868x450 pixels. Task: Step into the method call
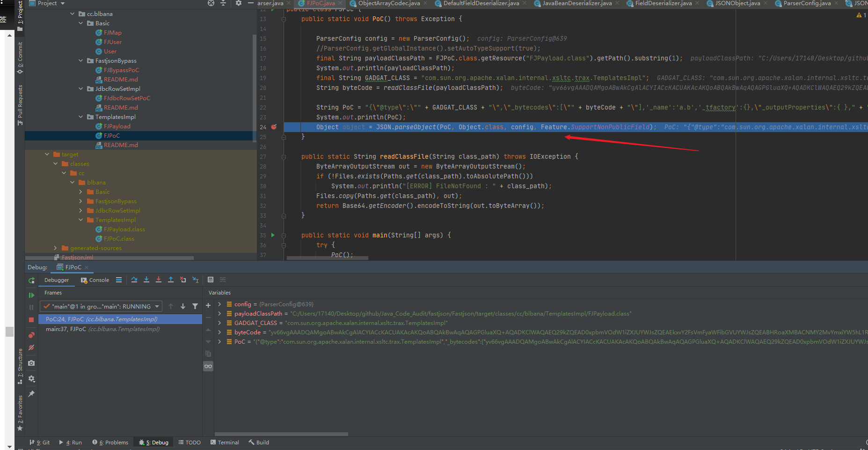[146, 280]
